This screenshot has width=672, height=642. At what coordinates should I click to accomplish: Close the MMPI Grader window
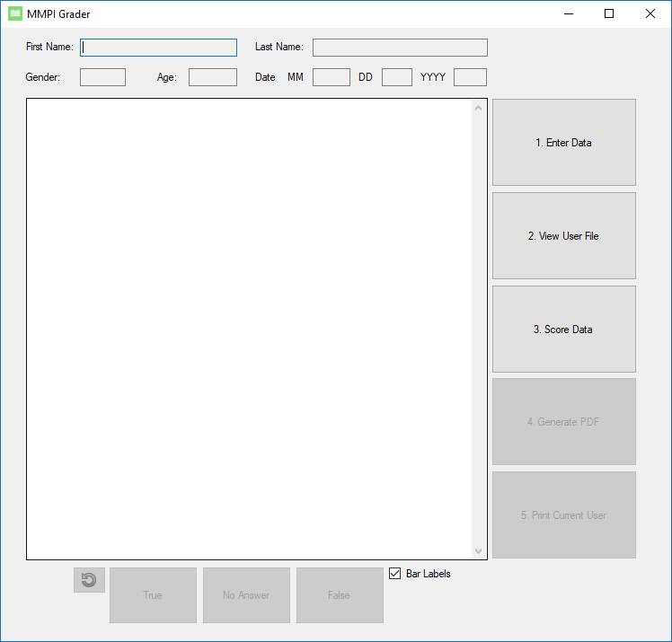(x=650, y=13)
